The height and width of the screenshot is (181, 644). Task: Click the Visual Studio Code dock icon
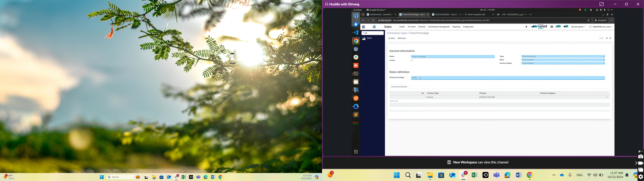356,33
